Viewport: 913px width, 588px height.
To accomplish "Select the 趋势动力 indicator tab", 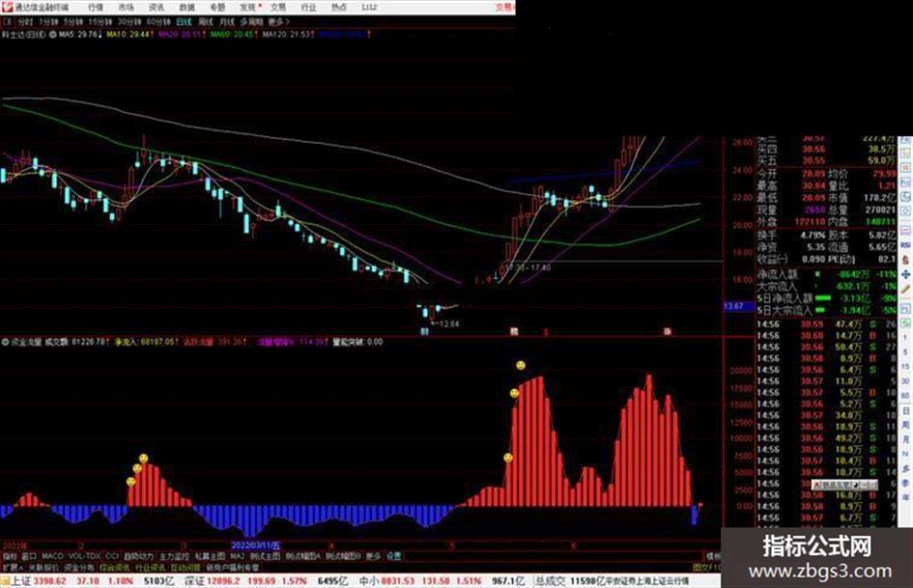I will (x=138, y=556).
